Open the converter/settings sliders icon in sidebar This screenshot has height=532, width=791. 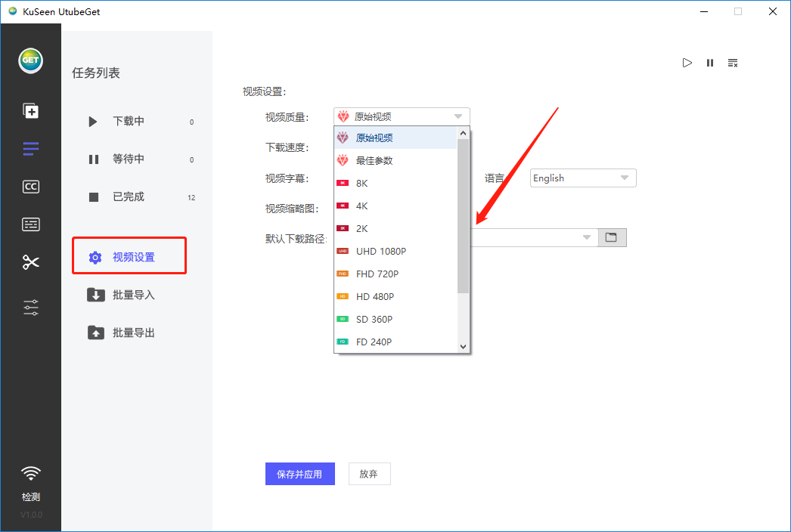[30, 308]
